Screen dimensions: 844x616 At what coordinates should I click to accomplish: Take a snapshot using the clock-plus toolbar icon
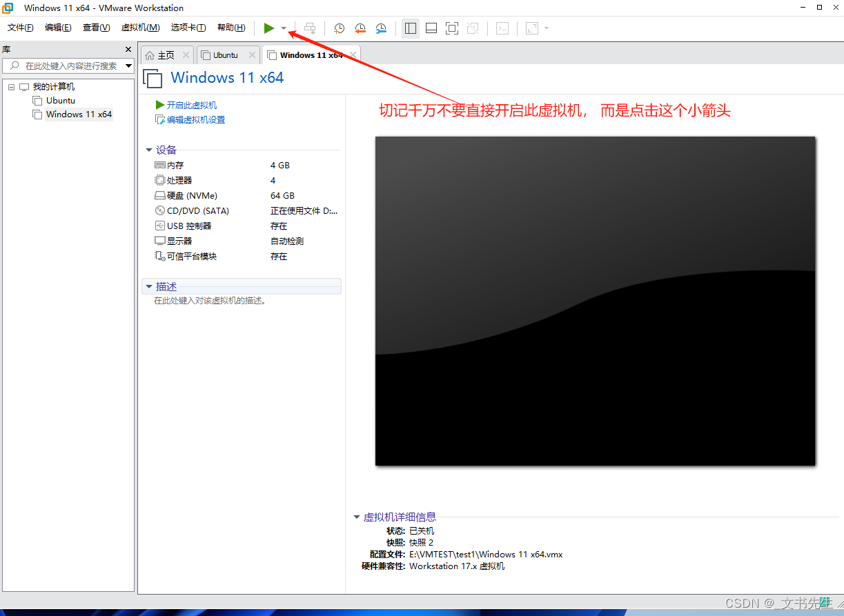tap(340, 28)
